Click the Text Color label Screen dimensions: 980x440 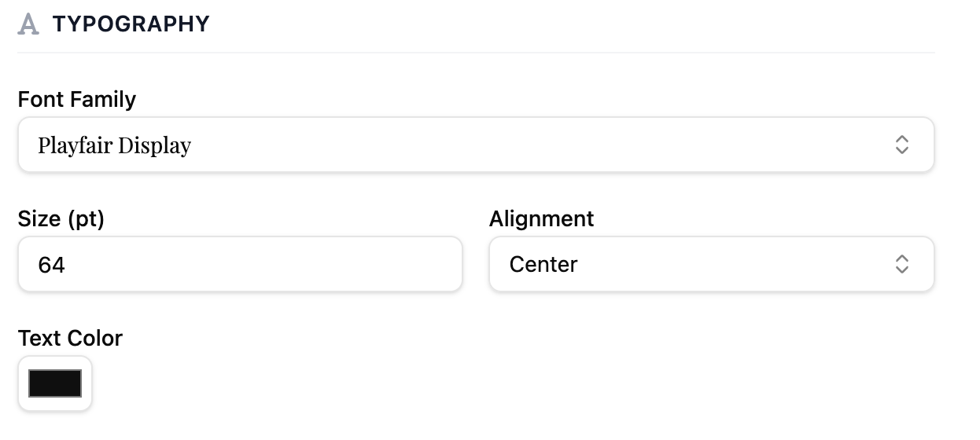pos(70,339)
